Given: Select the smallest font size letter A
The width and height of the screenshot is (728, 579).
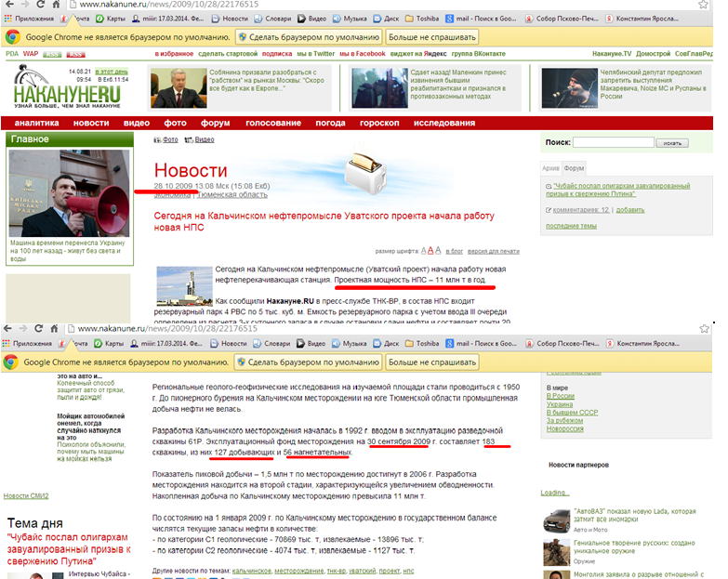Looking at the screenshot, I should (x=423, y=251).
